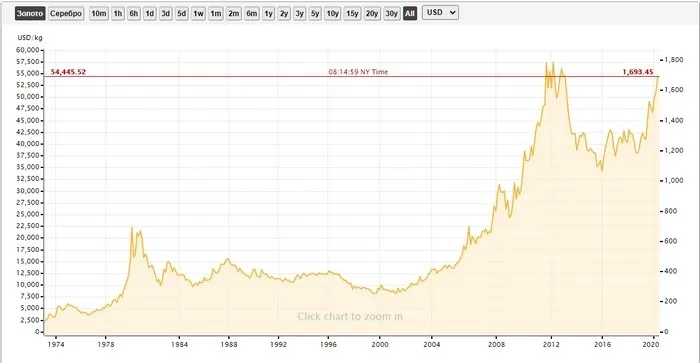Set chart range to 5y
700x363 pixels.
tap(315, 13)
